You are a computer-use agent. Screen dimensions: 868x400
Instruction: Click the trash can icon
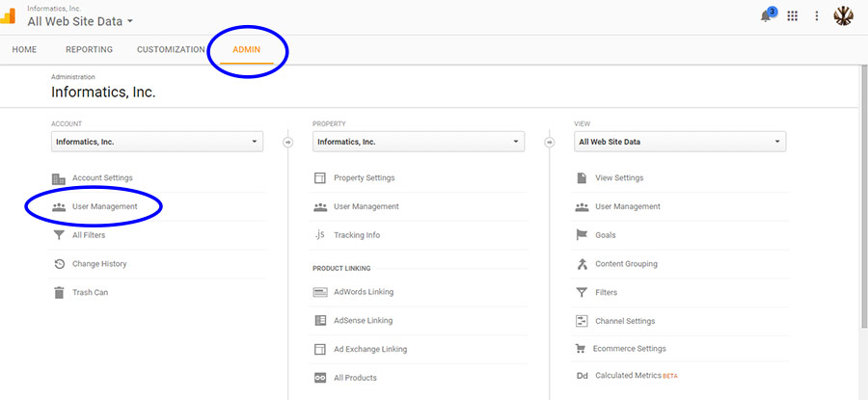pyautogui.click(x=59, y=293)
